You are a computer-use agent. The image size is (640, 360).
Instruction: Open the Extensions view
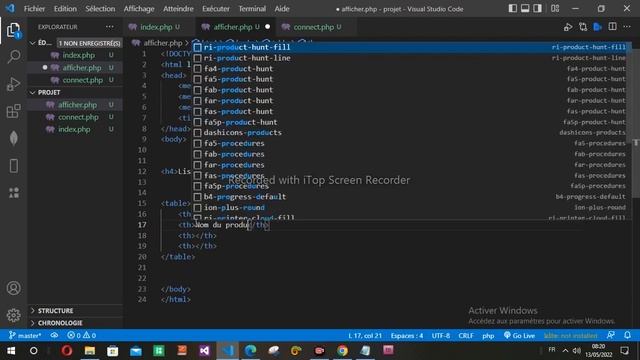(13, 111)
